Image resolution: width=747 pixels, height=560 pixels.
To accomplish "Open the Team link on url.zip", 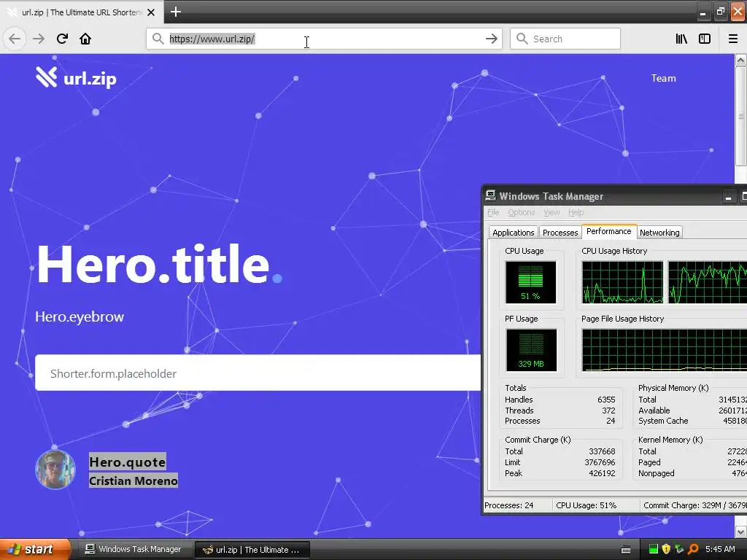I will click(663, 78).
